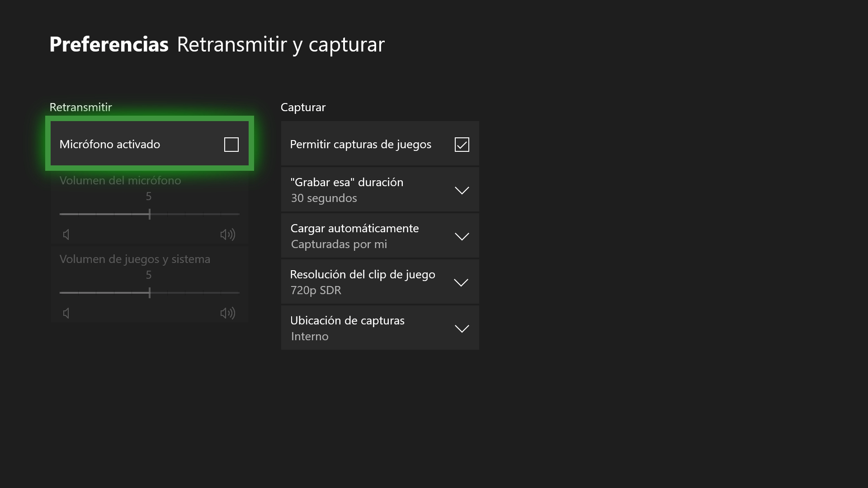868x488 pixels.
Task: Click the Preferencias title
Action: (x=108, y=44)
